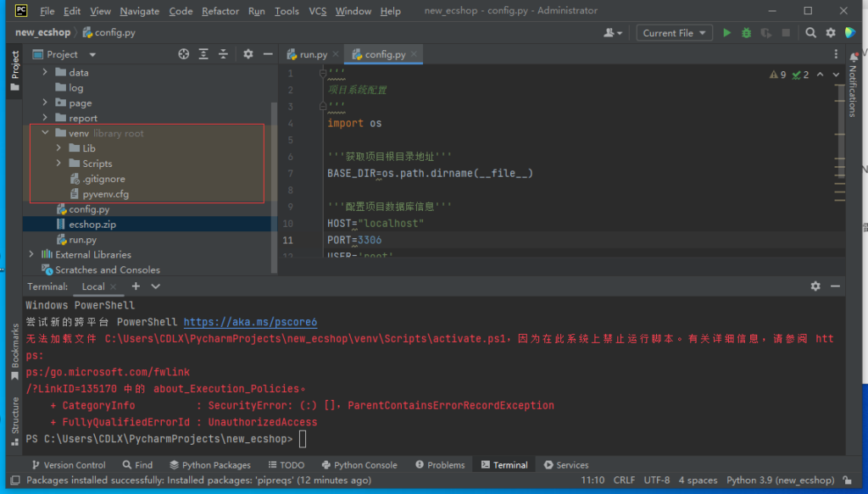
Task: Open the Current File run configuration dropdown
Action: click(673, 33)
